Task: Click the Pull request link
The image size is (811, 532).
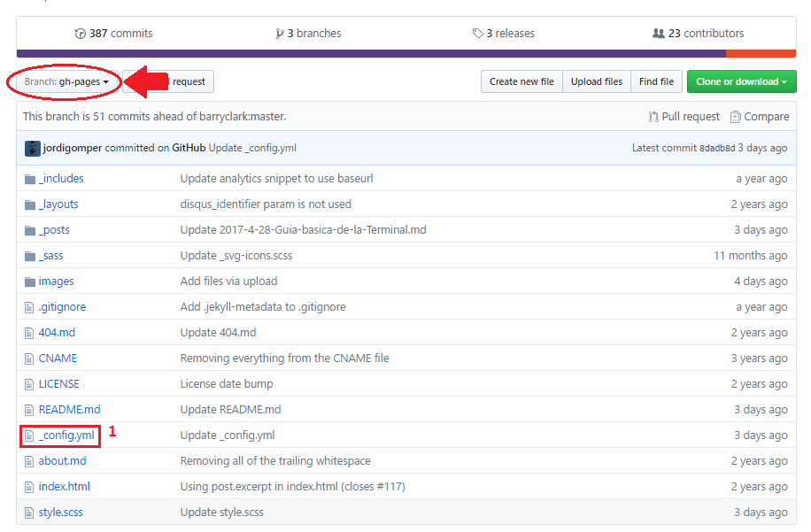Action: [x=684, y=117]
